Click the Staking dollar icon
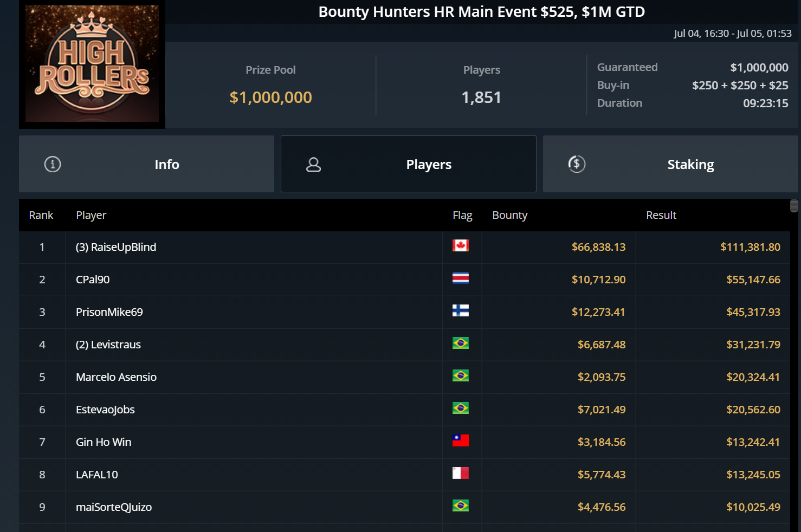801x532 pixels. tap(577, 164)
